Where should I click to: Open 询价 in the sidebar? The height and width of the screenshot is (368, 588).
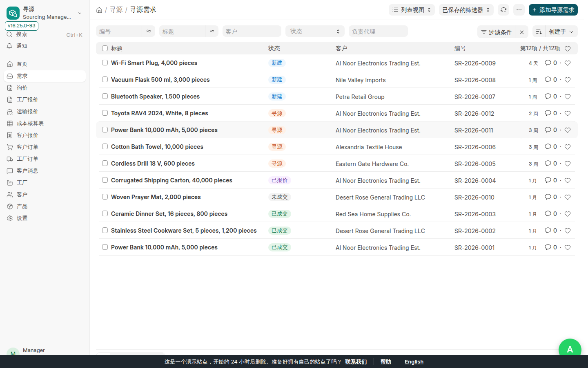pyautogui.click(x=45, y=88)
